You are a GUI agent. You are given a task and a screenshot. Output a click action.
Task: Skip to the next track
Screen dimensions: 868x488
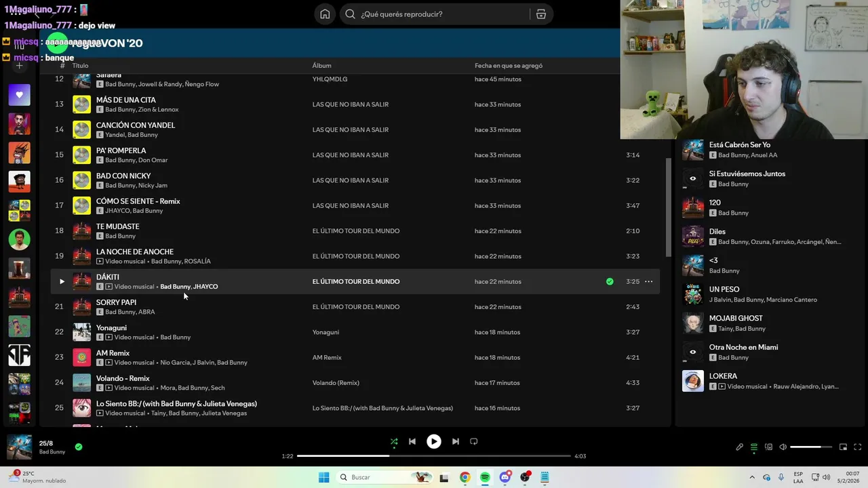pyautogui.click(x=456, y=441)
